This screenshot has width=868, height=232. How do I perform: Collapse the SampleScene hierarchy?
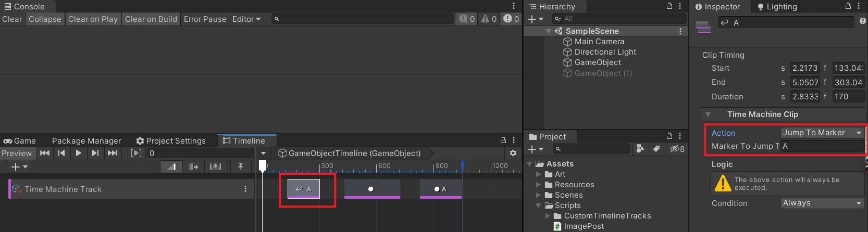(549, 31)
